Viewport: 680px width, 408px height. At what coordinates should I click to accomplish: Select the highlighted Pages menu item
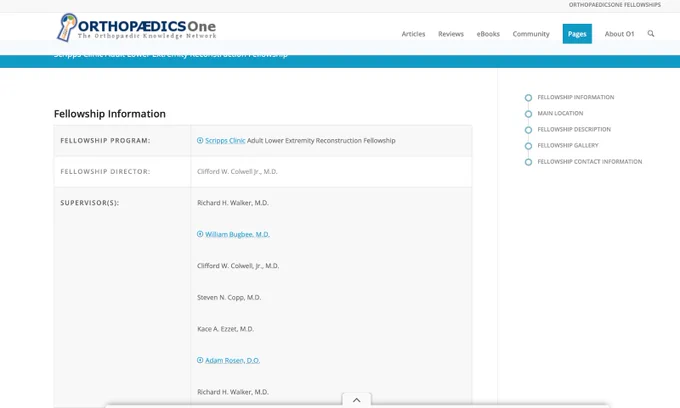(x=577, y=34)
